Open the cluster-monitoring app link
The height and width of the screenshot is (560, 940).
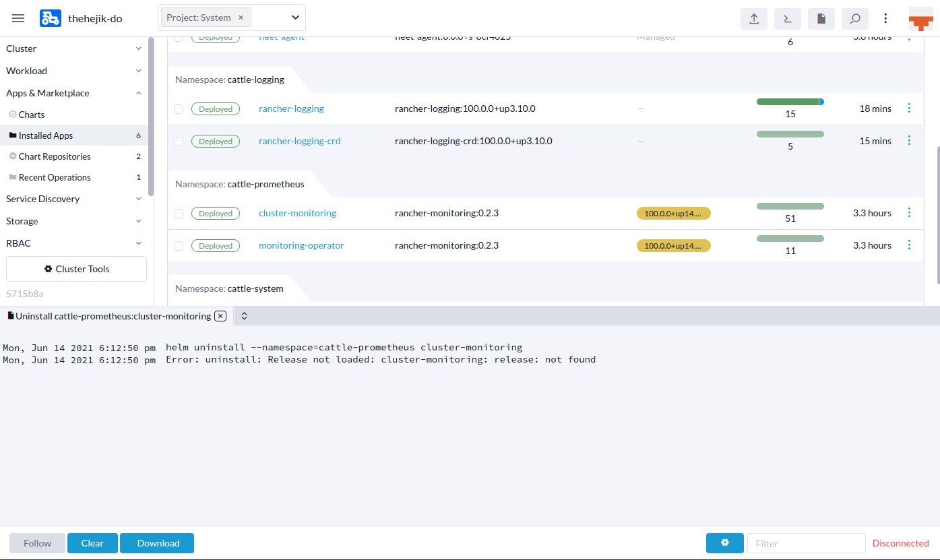click(297, 213)
